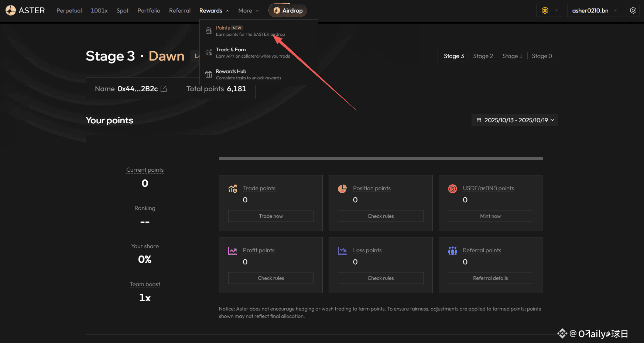Expand the date range 2025/10/13 dropdown
644x343 pixels.
coord(515,120)
